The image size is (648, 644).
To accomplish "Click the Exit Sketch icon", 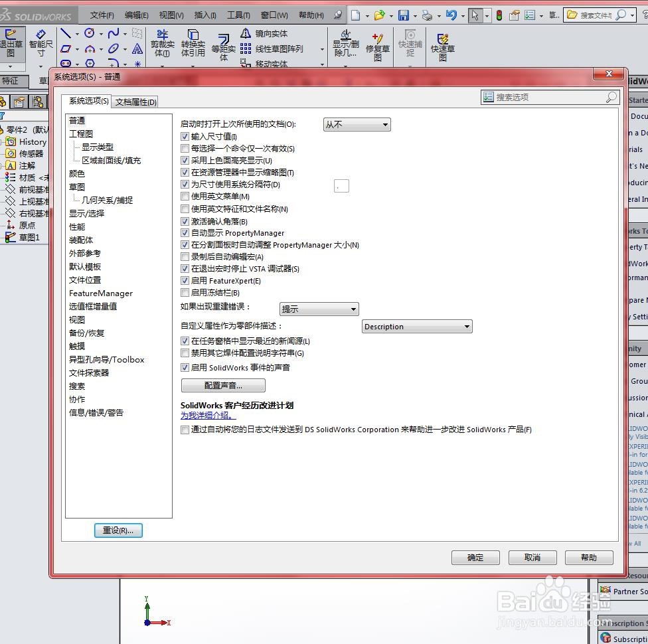I will pos(11,43).
